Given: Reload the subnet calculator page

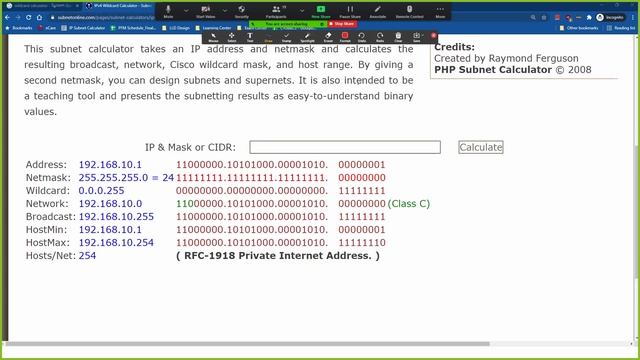Looking at the screenshot, I should pos(29,18).
